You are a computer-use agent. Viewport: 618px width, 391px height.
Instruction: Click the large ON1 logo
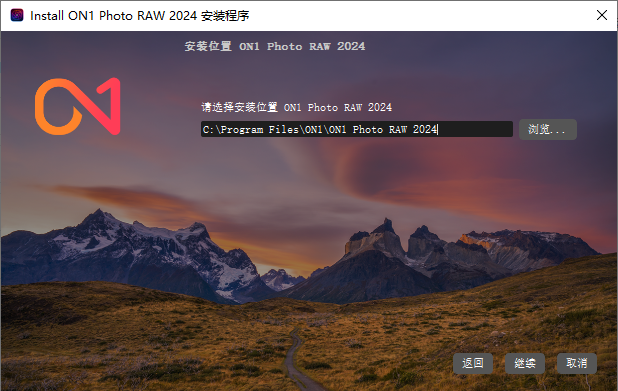click(78, 106)
